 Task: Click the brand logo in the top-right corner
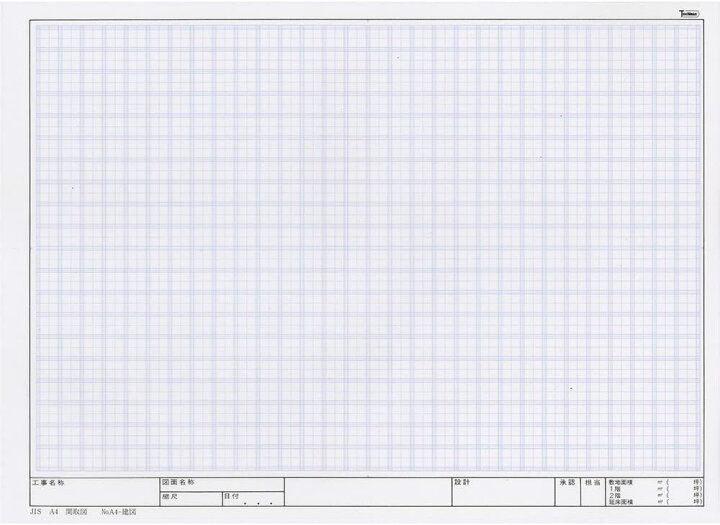point(689,14)
